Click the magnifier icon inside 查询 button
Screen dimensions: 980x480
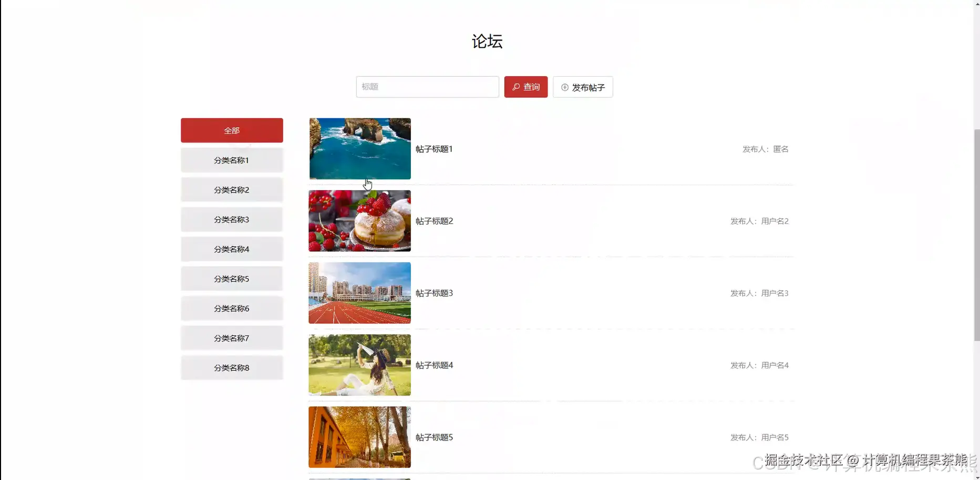(x=515, y=87)
